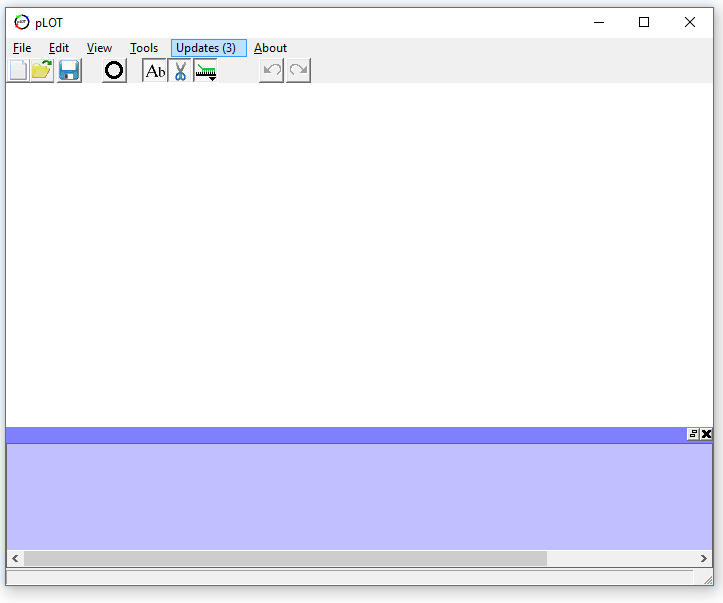Screen dimensions: 723x603
Task: Close the bottom purple panel
Action: click(x=707, y=434)
